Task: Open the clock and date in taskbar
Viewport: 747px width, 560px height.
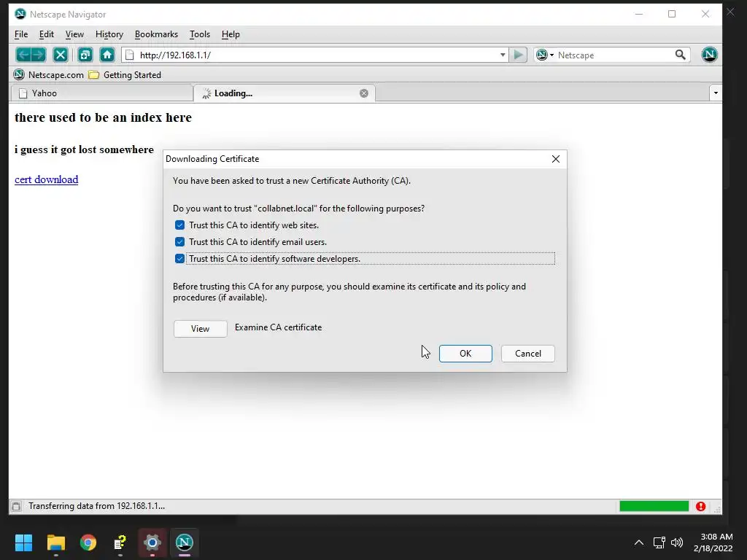Action: pos(713,542)
